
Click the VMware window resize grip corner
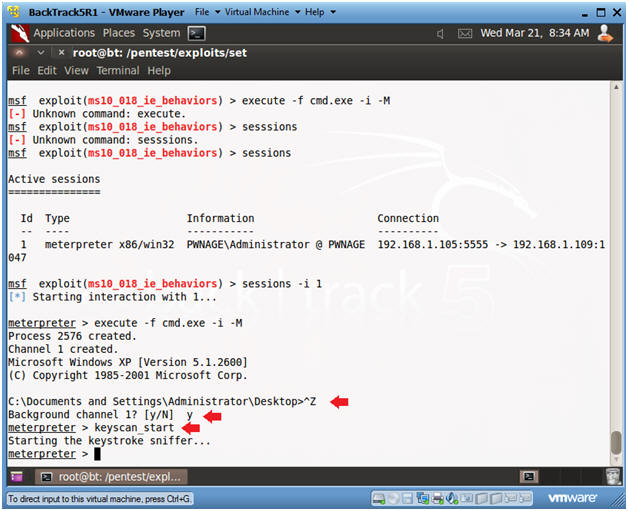(618, 500)
